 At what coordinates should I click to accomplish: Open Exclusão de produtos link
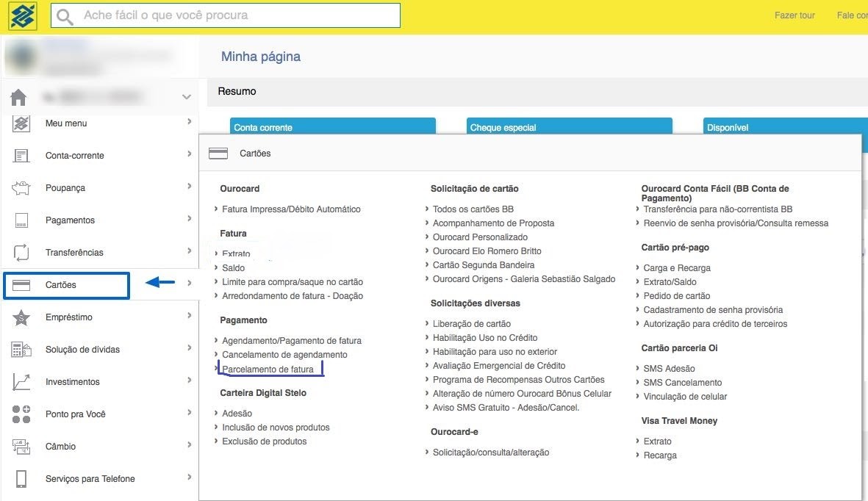pyautogui.click(x=264, y=441)
